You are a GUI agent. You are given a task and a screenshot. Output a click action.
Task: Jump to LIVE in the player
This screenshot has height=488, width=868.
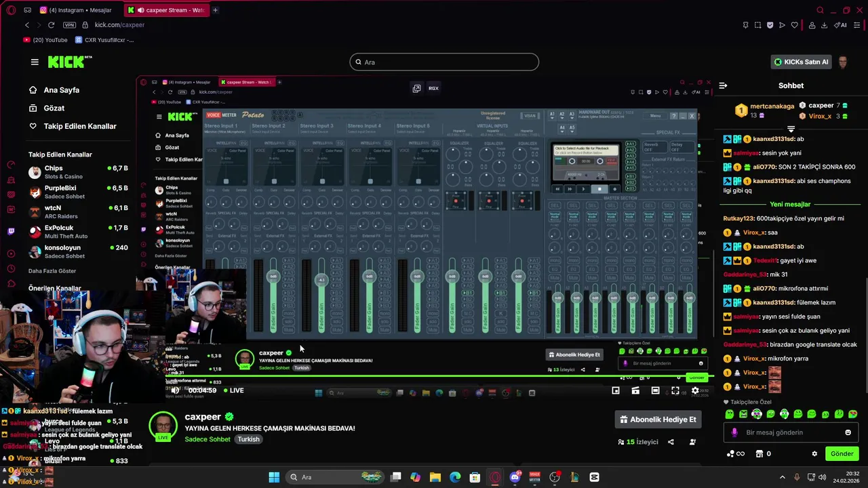[x=233, y=390]
